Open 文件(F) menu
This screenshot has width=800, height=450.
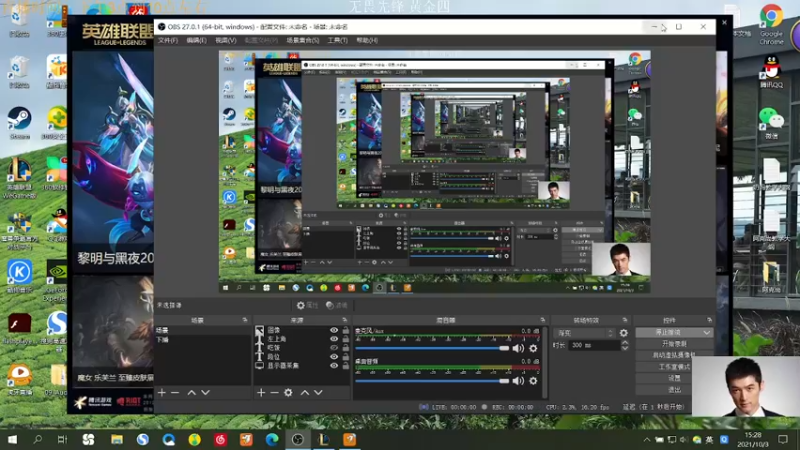coord(168,40)
